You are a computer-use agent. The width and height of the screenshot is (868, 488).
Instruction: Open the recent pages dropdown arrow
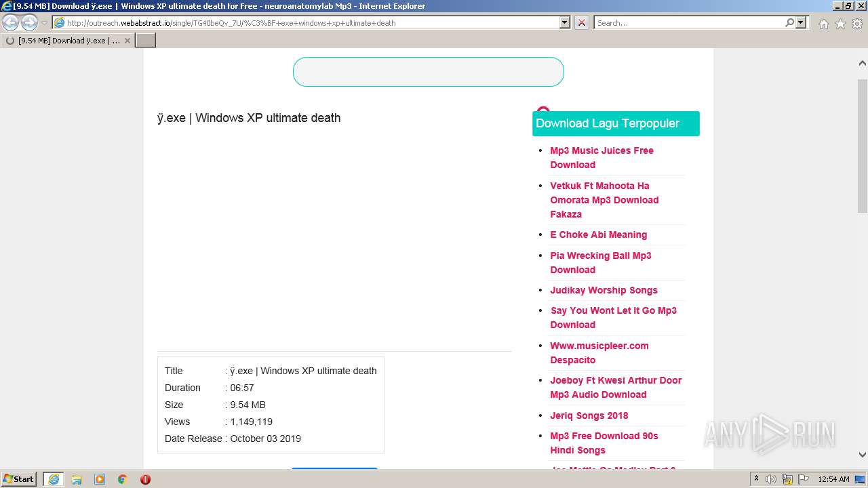pyautogui.click(x=44, y=23)
